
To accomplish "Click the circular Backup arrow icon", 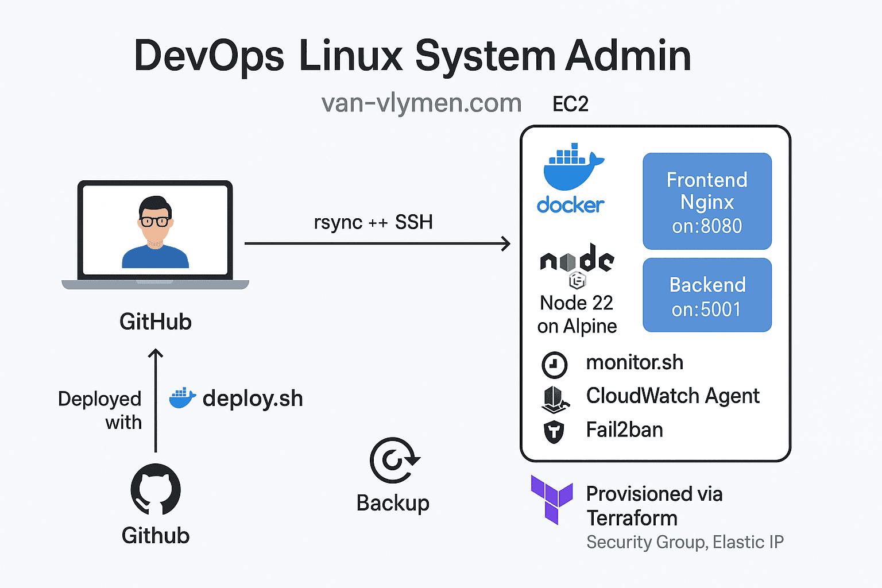I will 394,461.
